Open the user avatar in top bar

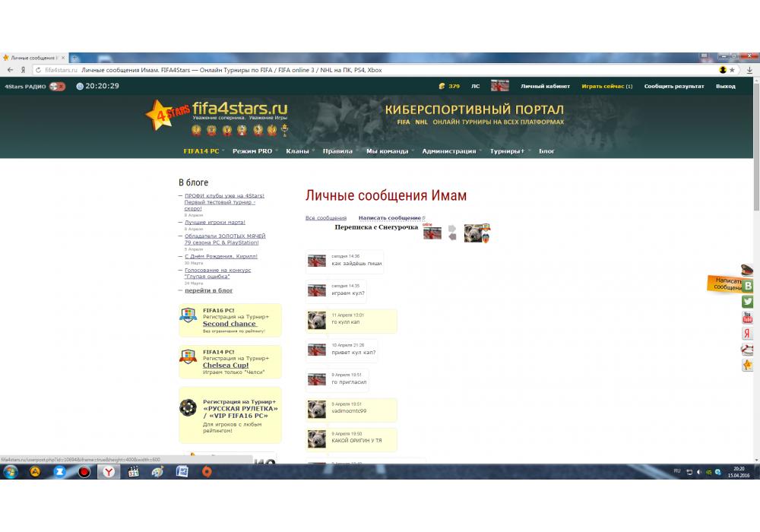tap(500, 86)
